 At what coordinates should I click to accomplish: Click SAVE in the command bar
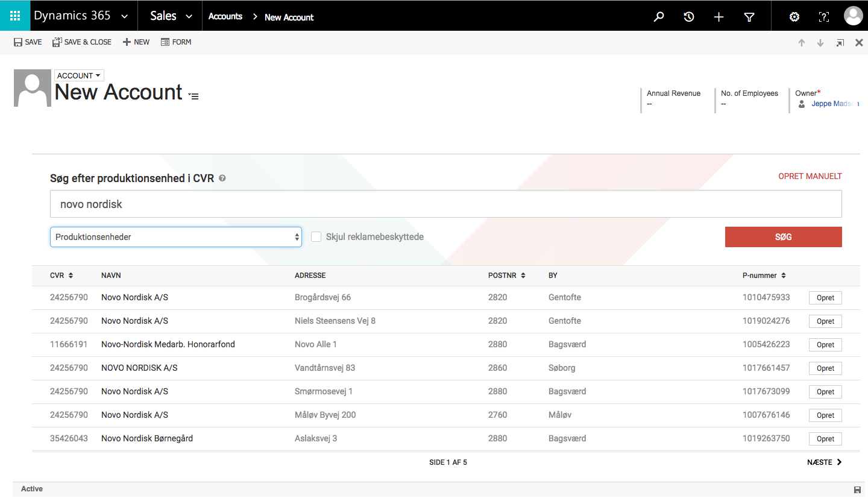28,42
